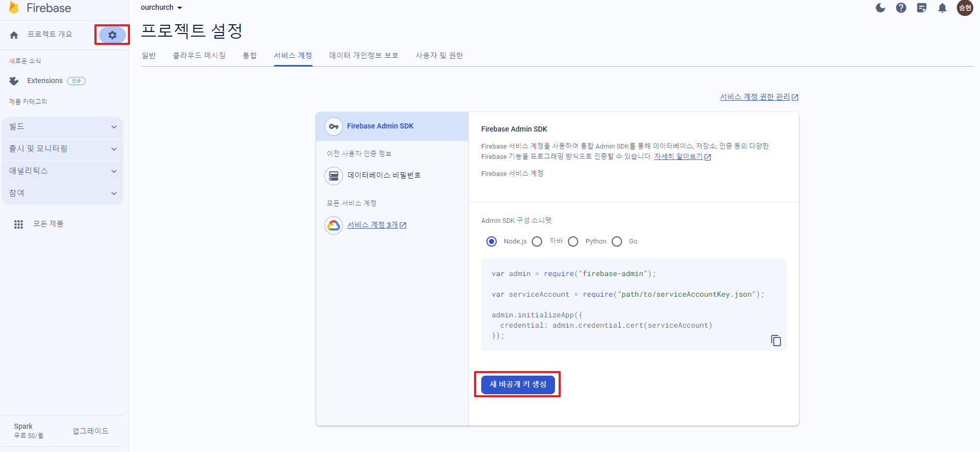The image size is (980, 452).
Task: Expand the 참여 category
Action: point(62,193)
